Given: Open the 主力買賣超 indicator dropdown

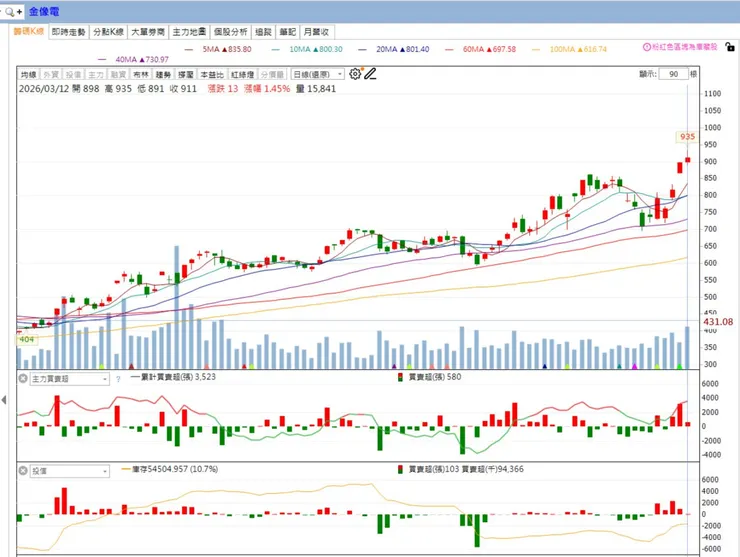Looking at the screenshot, I should pyautogui.click(x=70, y=379).
